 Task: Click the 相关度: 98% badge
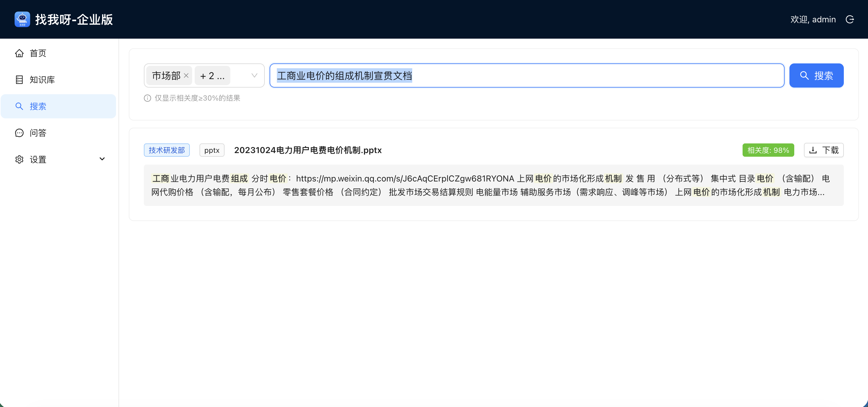(768, 150)
